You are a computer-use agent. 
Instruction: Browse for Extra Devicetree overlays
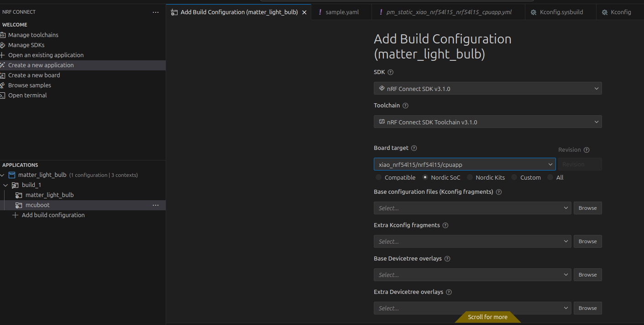[x=587, y=308]
